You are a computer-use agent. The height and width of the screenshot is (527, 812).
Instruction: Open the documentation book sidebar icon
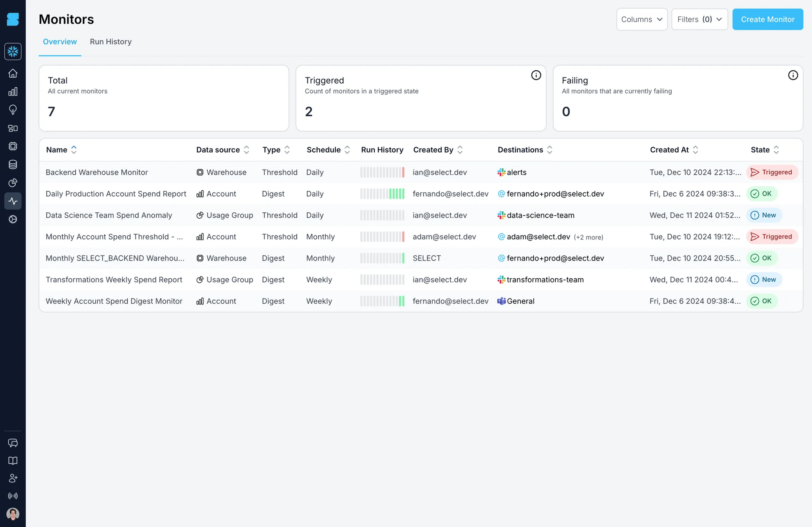[x=13, y=461]
